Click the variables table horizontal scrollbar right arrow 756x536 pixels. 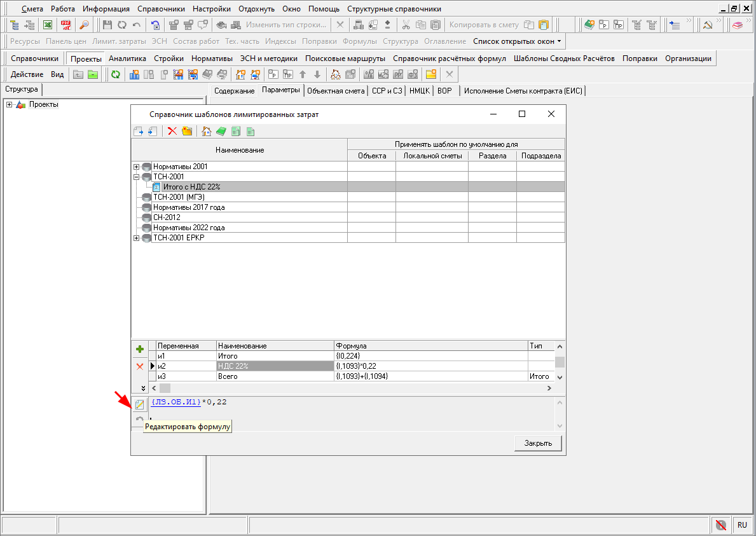click(x=549, y=387)
